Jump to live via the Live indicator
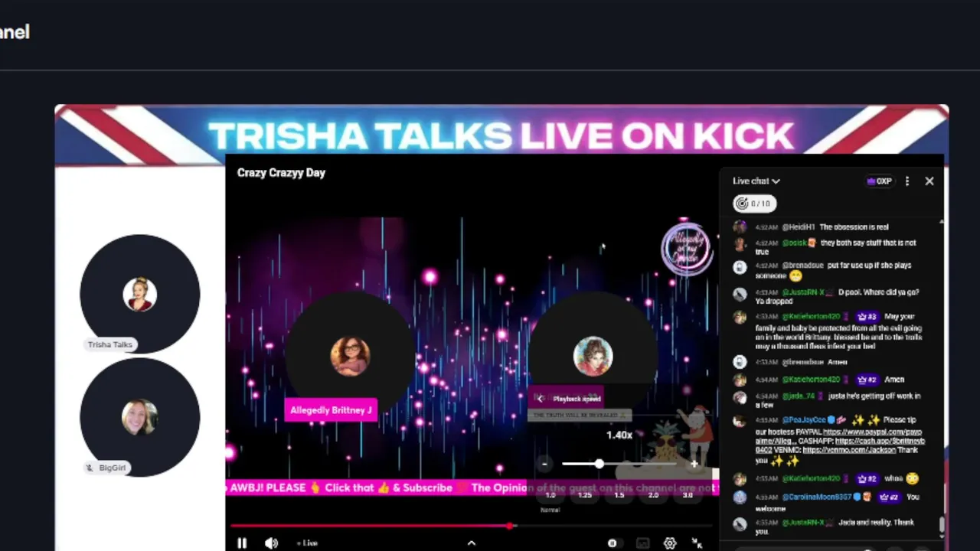 (x=307, y=543)
